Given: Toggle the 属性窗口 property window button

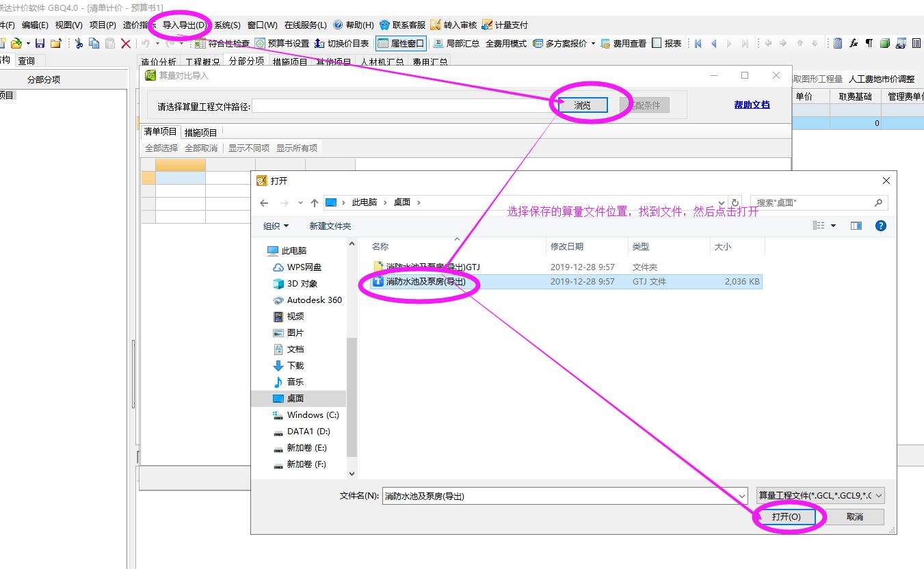Looking at the screenshot, I should click(x=401, y=43).
